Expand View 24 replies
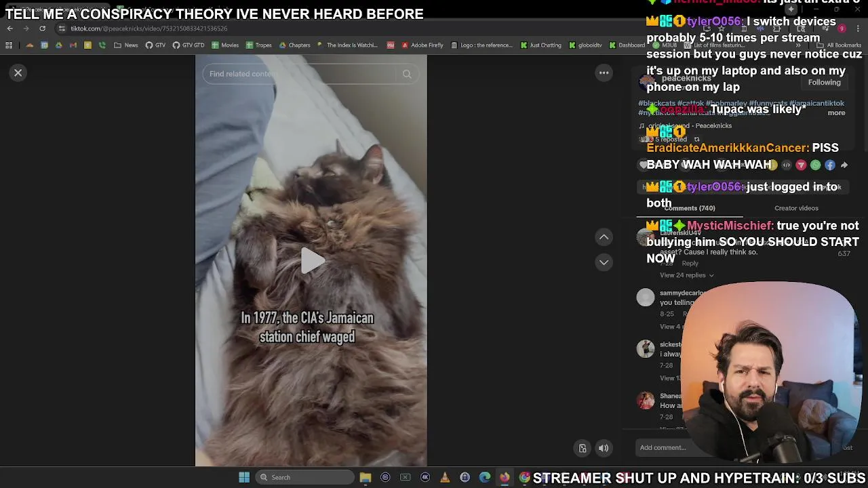 pos(687,275)
